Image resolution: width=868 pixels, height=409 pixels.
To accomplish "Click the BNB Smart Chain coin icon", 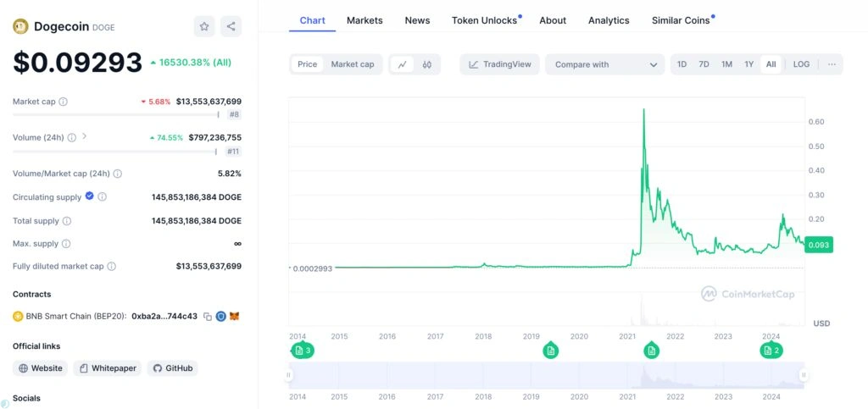I will click(x=18, y=316).
